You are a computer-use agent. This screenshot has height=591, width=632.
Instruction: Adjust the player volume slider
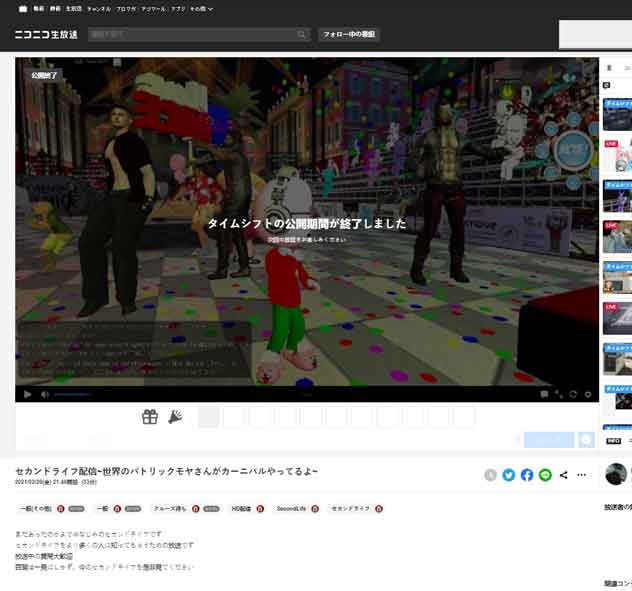pyautogui.click(x=70, y=394)
